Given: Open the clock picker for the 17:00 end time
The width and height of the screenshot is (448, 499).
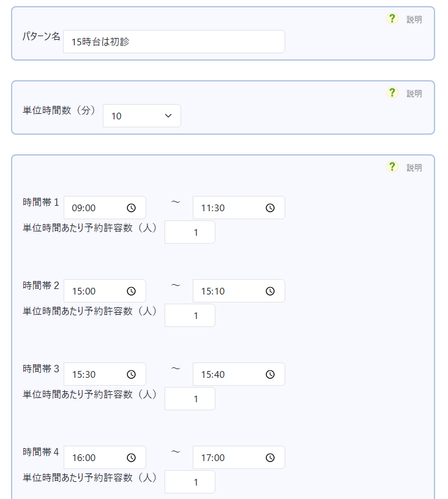Looking at the screenshot, I should click(x=270, y=457).
